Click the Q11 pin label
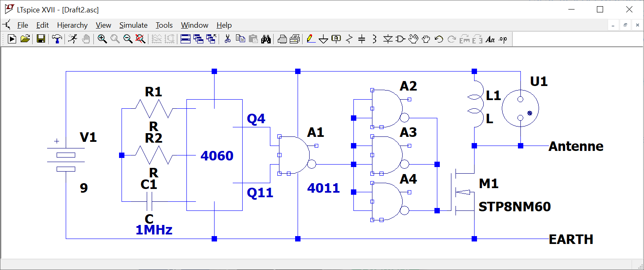Image resolution: width=644 pixels, height=270 pixels. click(260, 193)
